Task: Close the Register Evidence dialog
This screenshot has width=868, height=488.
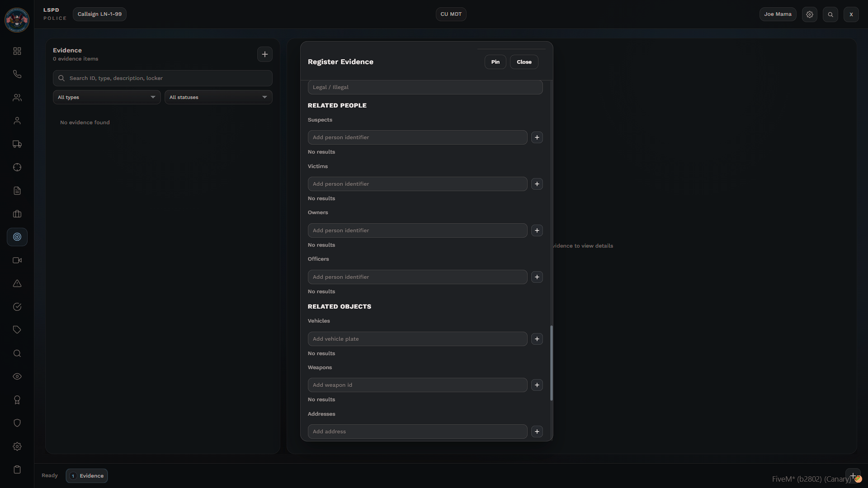Action: tap(524, 62)
